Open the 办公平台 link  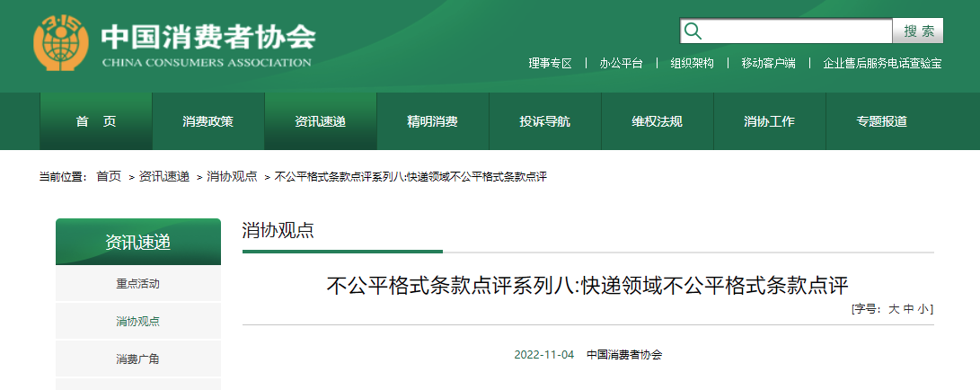622,63
